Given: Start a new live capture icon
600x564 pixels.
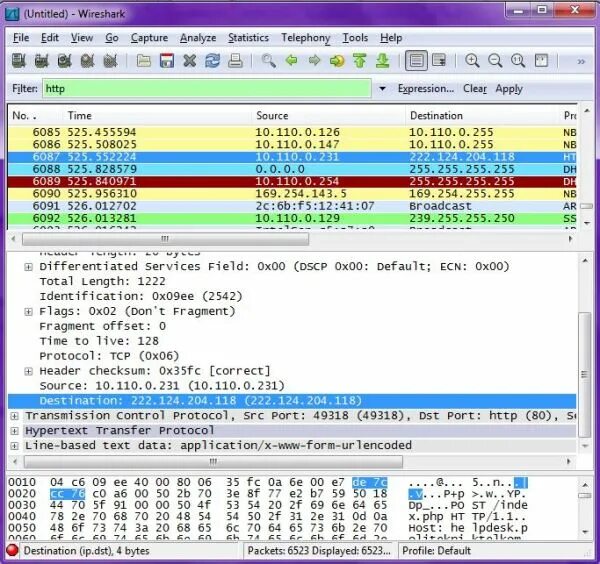Looking at the screenshot, I should coord(65,61).
